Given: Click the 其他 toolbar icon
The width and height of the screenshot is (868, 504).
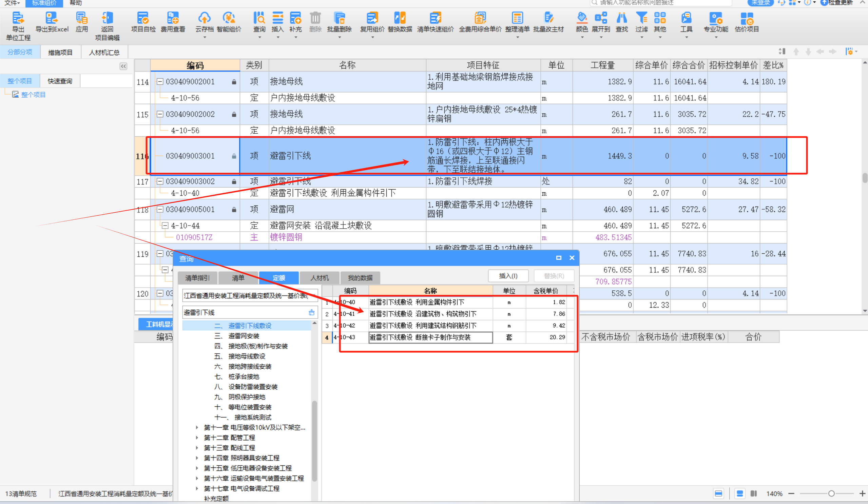Looking at the screenshot, I should coord(660,17).
